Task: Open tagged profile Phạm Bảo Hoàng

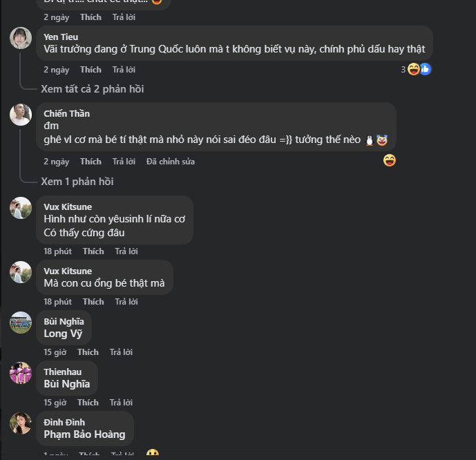Action: tap(84, 434)
